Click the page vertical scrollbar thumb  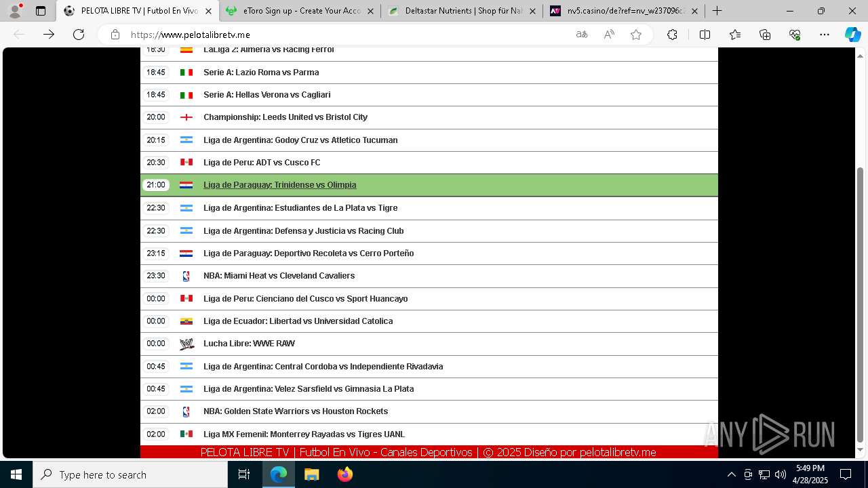[x=861, y=304]
